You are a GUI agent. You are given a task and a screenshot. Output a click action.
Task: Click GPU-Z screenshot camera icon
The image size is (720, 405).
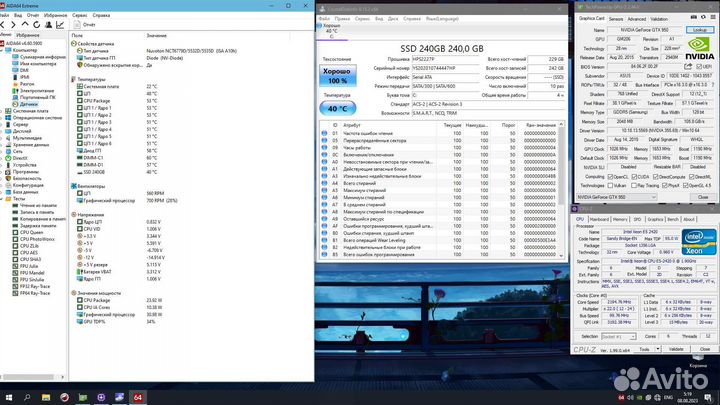694,17
